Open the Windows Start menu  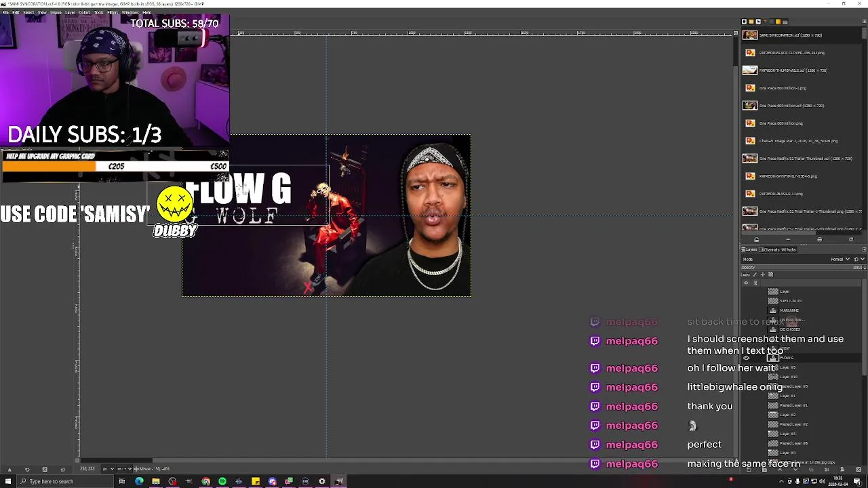point(8,481)
